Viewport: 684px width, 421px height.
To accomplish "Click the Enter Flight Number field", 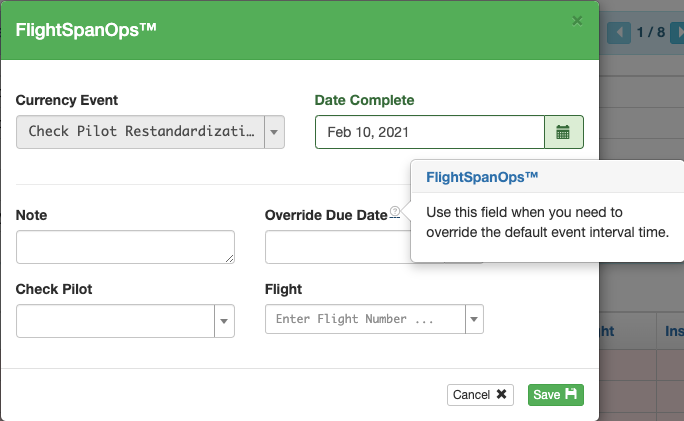I will coord(365,319).
